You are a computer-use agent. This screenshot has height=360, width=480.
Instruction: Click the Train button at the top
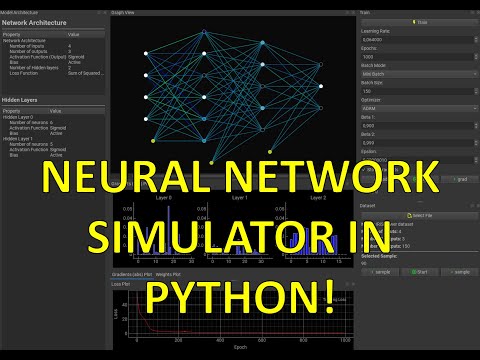420,22
